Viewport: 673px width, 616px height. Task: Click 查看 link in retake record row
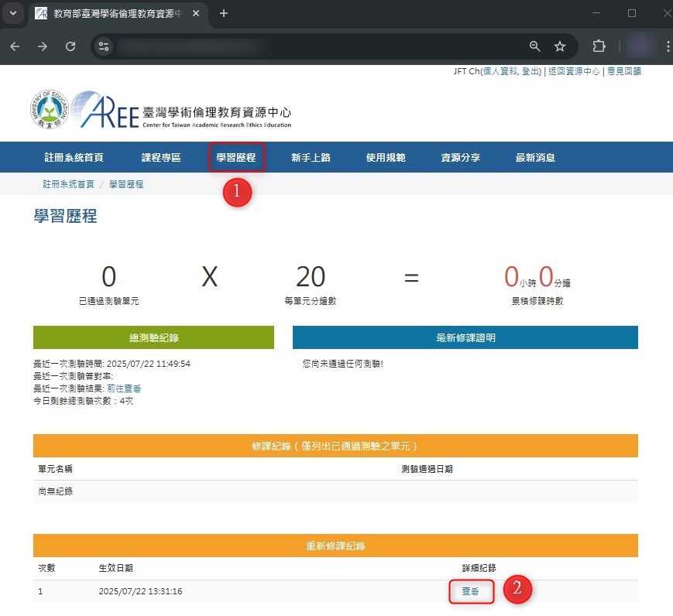pyautogui.click(x=470, y=591)
